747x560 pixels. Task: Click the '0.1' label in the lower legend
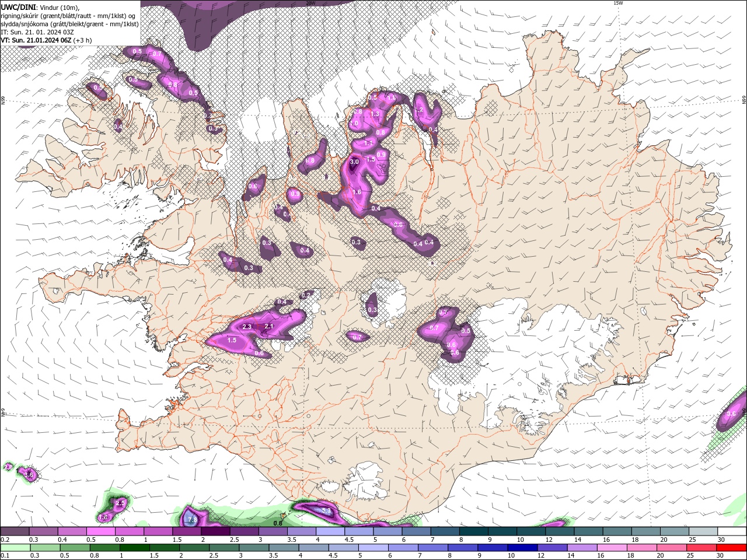[5, 556]
